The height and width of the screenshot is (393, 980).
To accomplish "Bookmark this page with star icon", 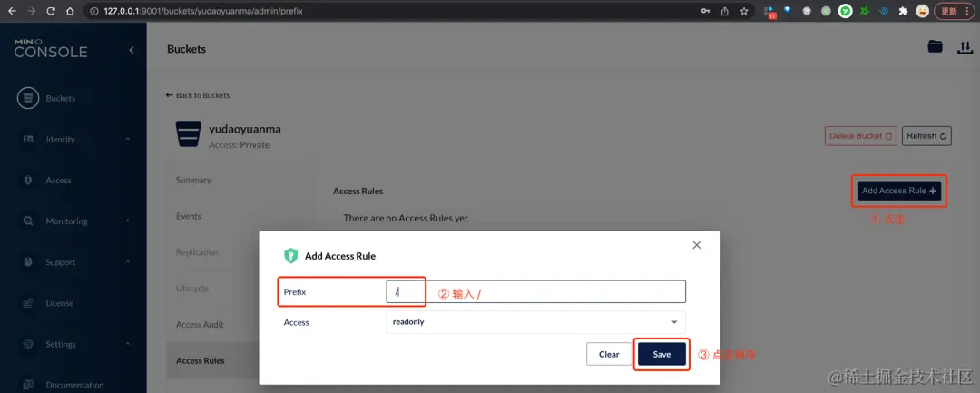I will [x=744, y=11].
